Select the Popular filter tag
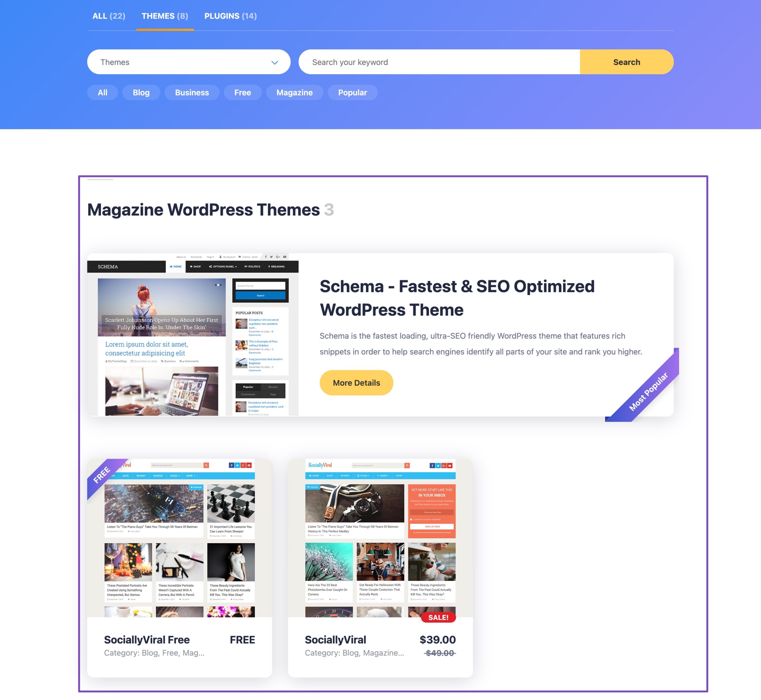 (x=353, y=92)
